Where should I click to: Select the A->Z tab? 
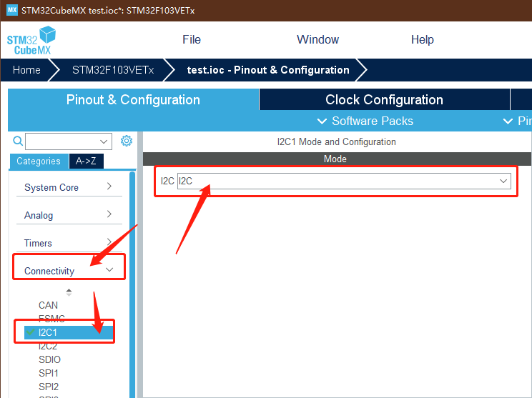pyautogui.click(x=86, y=161)
